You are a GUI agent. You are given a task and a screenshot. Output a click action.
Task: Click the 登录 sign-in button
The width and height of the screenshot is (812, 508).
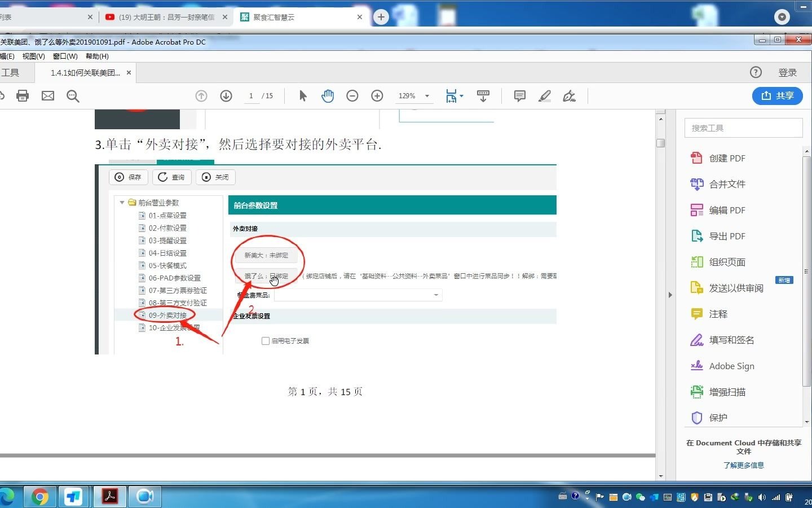787,73
